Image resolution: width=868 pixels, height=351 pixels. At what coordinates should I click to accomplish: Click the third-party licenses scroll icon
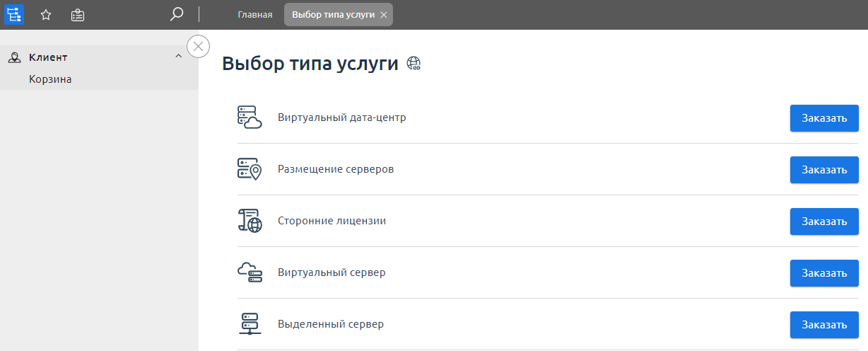(250, 221)
